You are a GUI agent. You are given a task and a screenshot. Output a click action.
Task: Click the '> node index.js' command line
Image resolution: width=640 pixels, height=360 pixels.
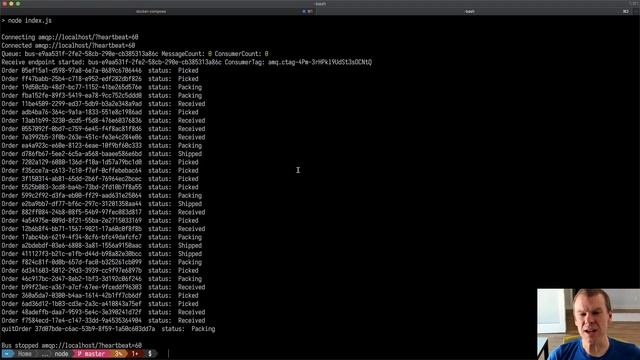click(x=27, y=20)
